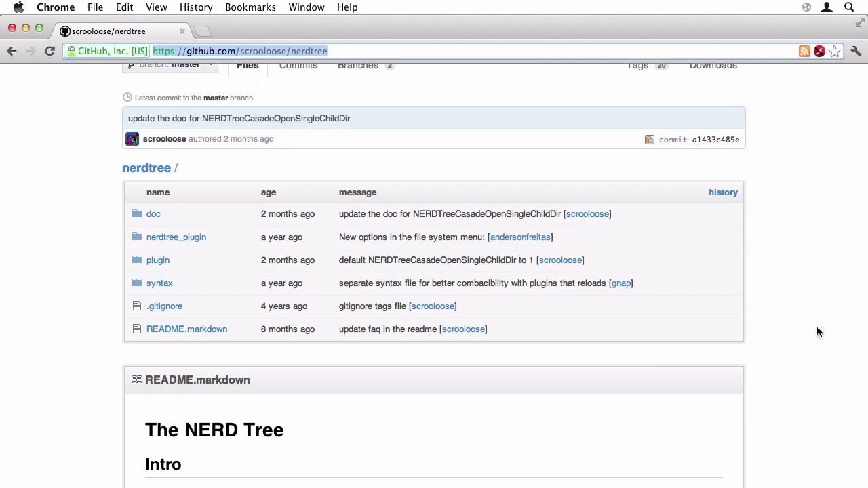Open a new browser tab
This screenshot has width=868, height=488.
click(x=203, y=31)
